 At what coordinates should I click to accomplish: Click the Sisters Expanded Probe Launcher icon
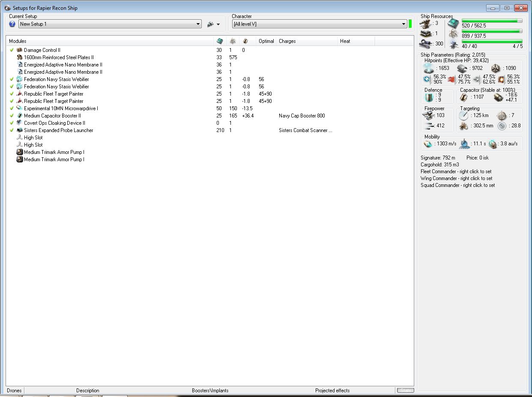[x=19, y=130]
